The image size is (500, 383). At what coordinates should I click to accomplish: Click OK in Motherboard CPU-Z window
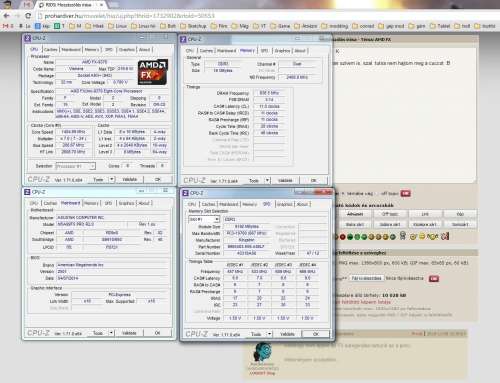157,333
